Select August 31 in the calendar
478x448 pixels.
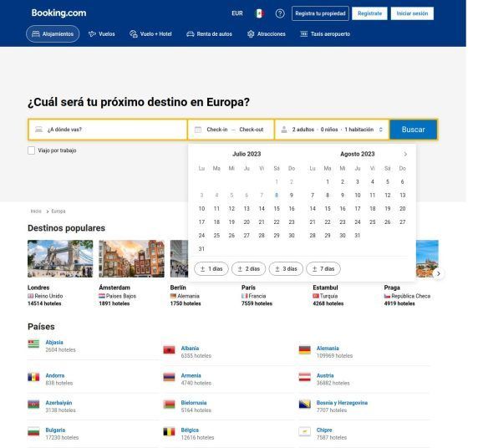[358, 236]
